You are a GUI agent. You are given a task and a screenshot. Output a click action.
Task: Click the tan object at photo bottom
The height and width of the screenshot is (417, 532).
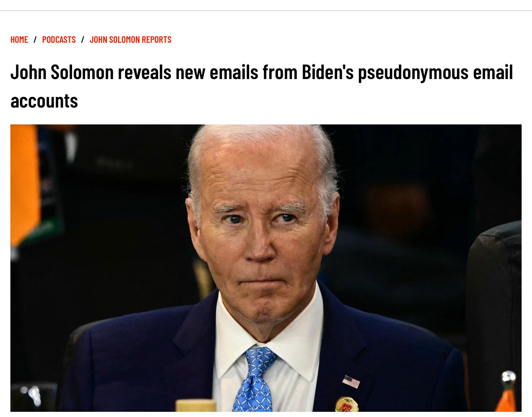[196, 406]
